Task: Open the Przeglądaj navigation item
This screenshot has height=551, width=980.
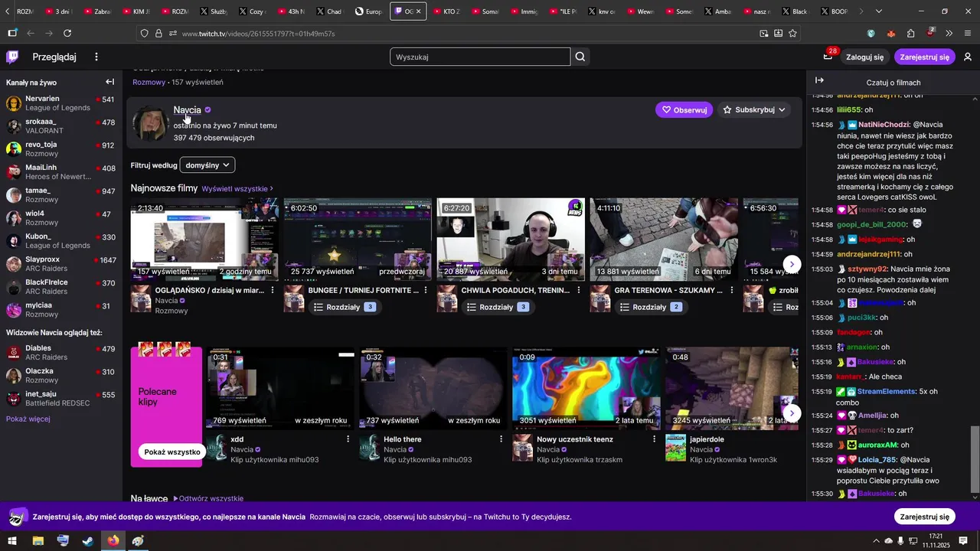Action: pos(54,57)
